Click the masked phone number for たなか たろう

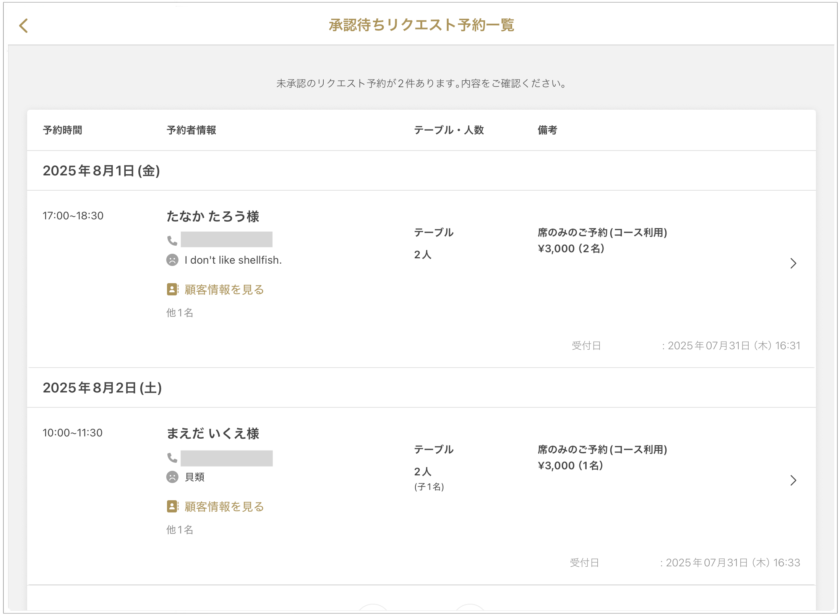click(227, 240)
